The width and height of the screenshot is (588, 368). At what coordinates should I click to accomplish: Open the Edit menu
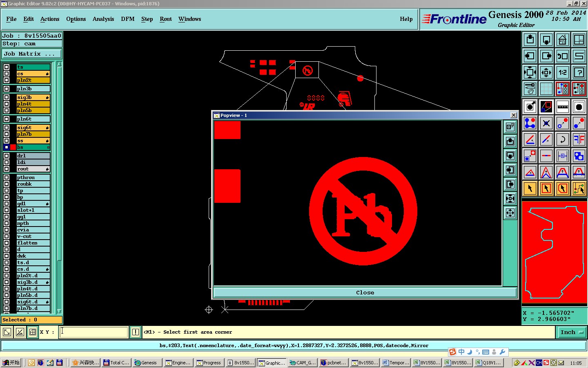(x=29, y=19)
